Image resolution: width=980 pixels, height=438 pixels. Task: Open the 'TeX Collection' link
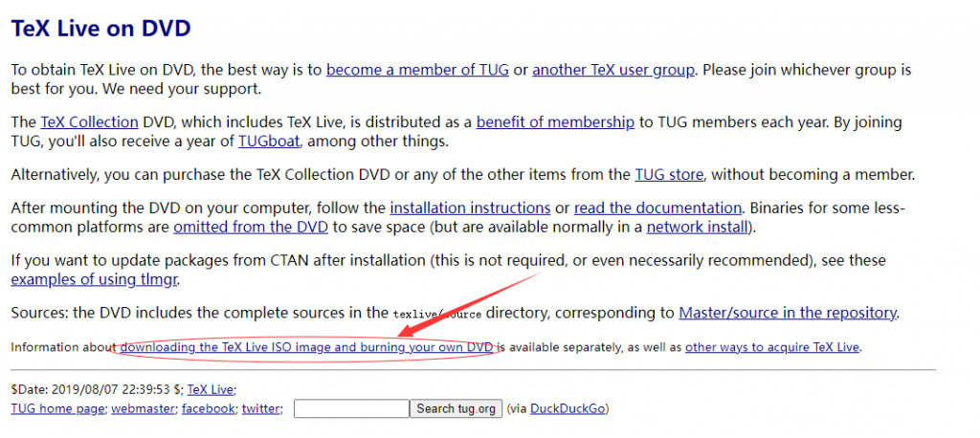point(89,121)
